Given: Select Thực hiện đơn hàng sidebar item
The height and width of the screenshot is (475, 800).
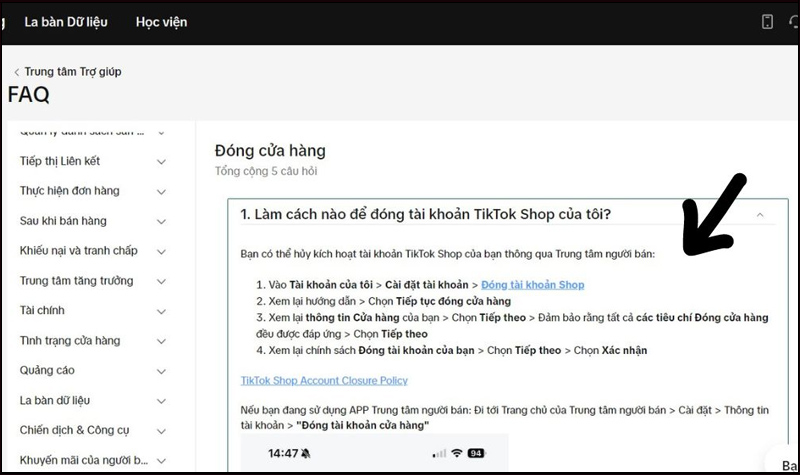Looking at the screenshot, I should [69, 191].
